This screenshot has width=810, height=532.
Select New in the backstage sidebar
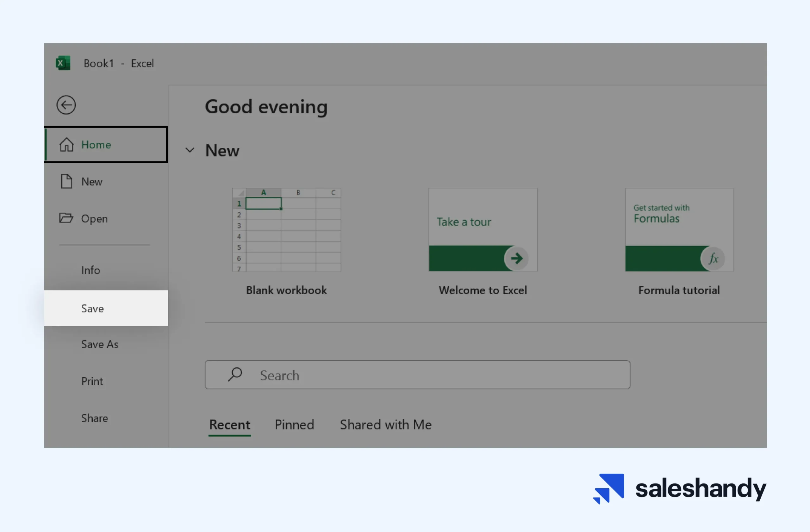[106, 182]
